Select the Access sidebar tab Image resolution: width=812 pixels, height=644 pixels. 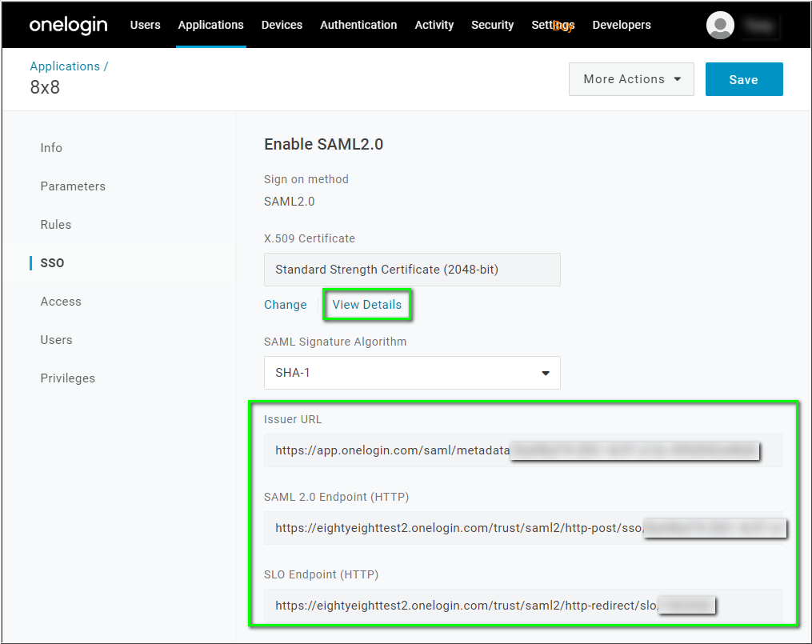pyautogui.click(x=61, y=302)
